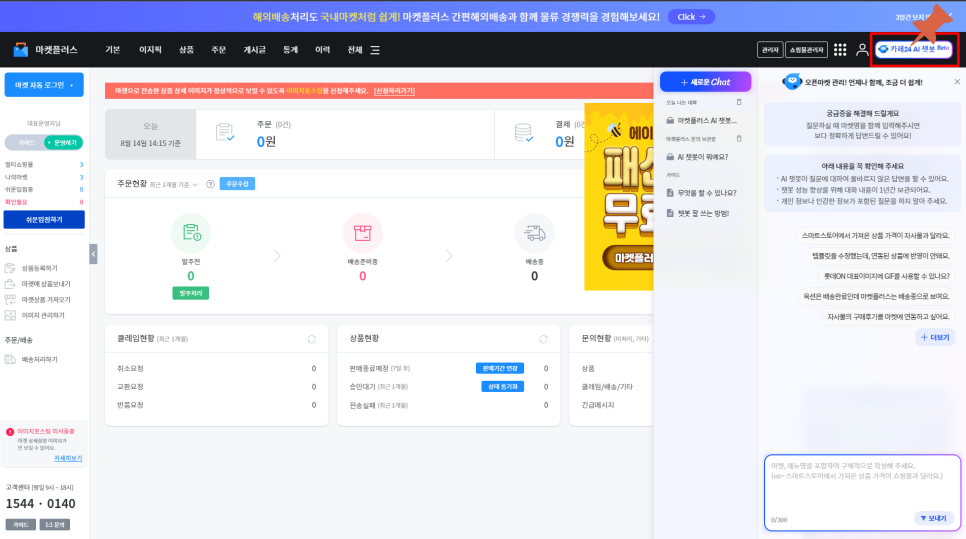Open the 챗봇 잘 쓰는 방법! guide document
966x539 pixels.
click(698, 213)
